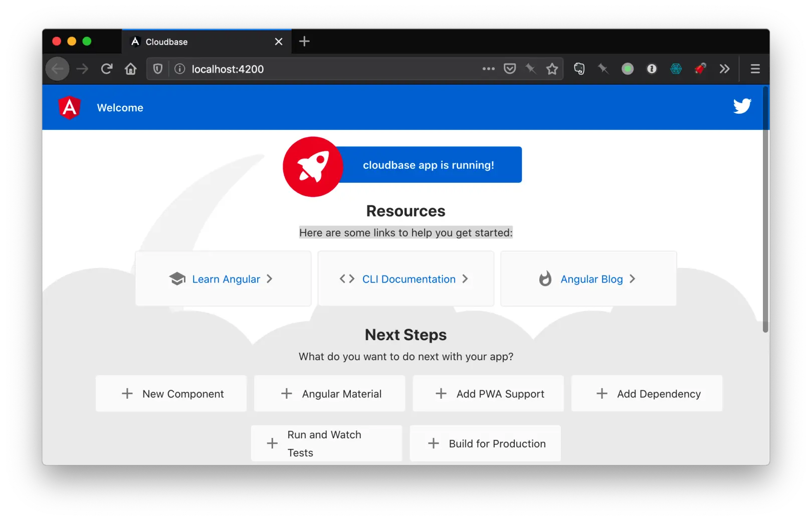Click the green dot extension icon
The image size is (812, 521).
tap(628, 69)
